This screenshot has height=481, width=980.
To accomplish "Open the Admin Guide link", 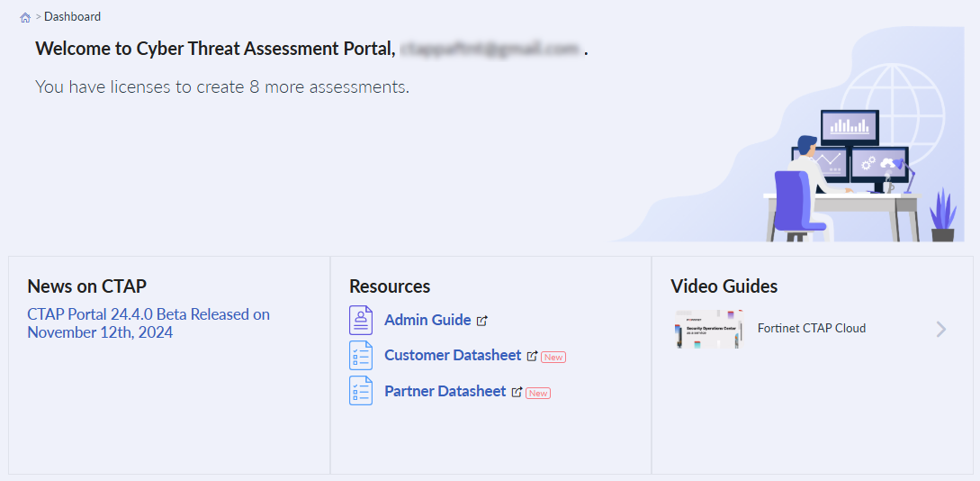I will [x=427, y=321].
